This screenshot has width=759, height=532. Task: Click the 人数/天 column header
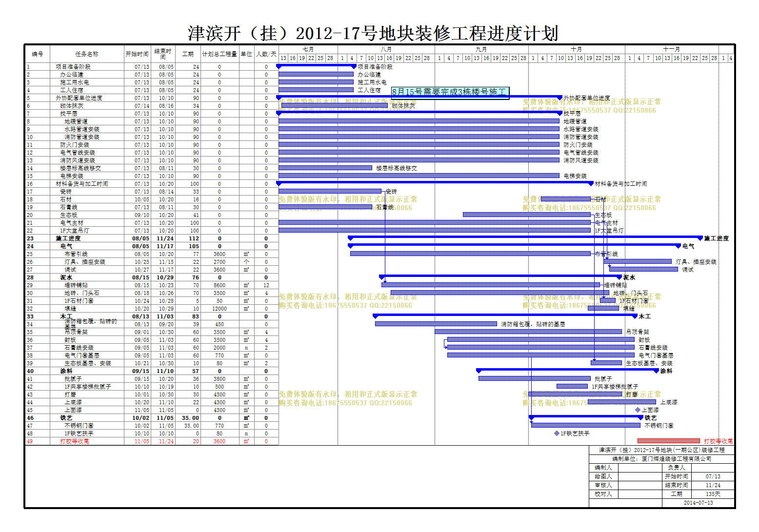[x=266, y=54]
